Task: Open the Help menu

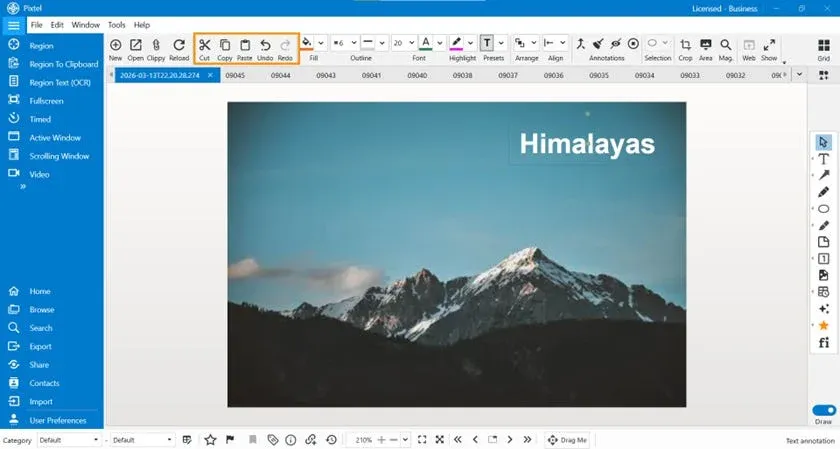Action: pos(141,25)
